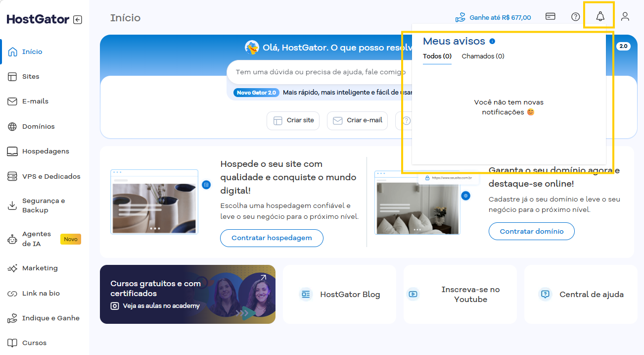The image size is (644, 355).
Task: Click the Novo badge beside Agentes de IA
Action: tap(71, 239)
